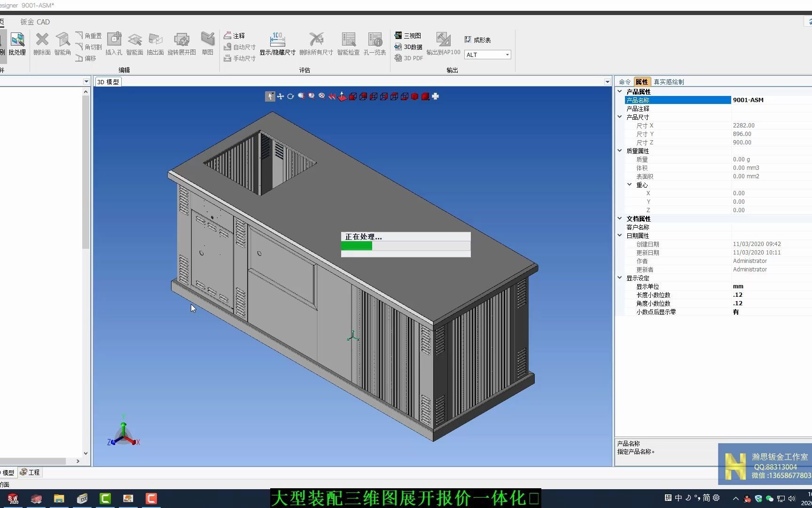Click the normal-to-plane view icon
Image resolution: width=812 pixels, height=508 pixels.
(x=342, y=96)
